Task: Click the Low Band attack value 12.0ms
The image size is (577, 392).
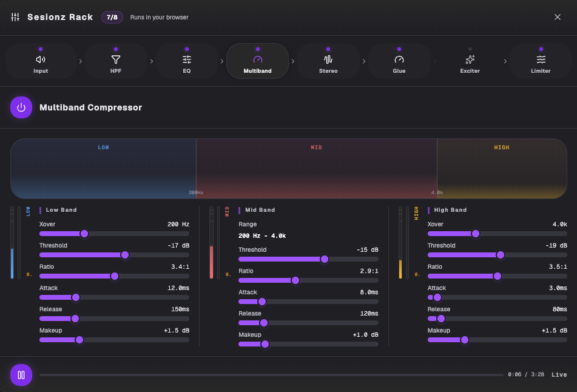Action: point(178,288)
